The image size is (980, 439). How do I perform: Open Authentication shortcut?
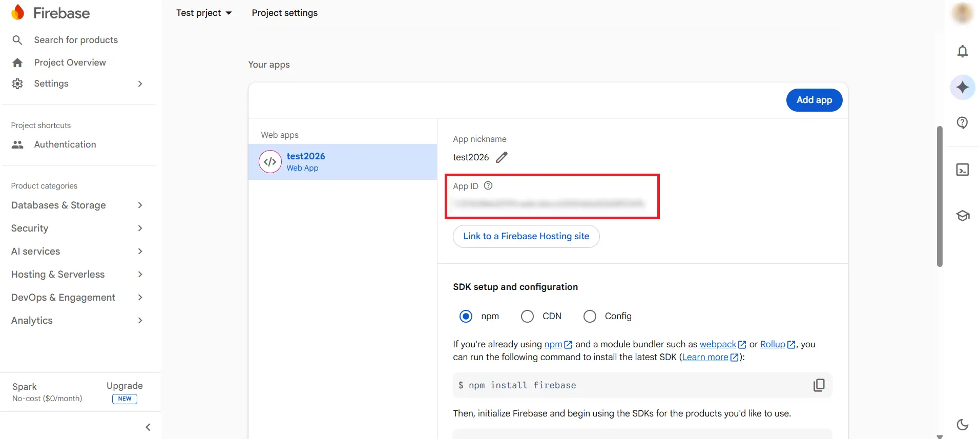pos(65,144)
